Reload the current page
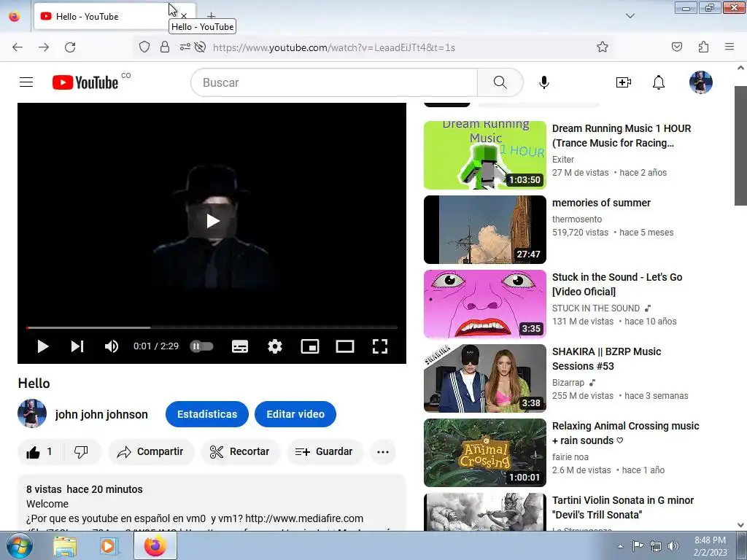The image size is (747, 560). 70,47
